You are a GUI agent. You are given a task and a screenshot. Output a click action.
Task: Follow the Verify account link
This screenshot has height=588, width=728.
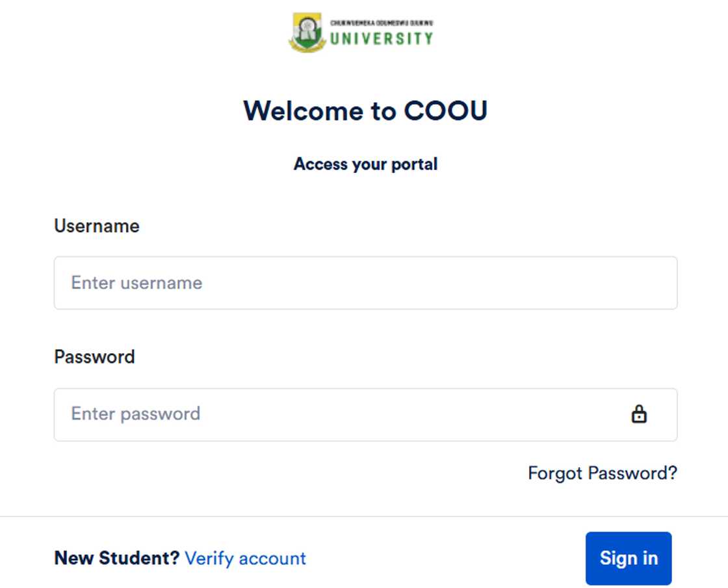[245, 559]
